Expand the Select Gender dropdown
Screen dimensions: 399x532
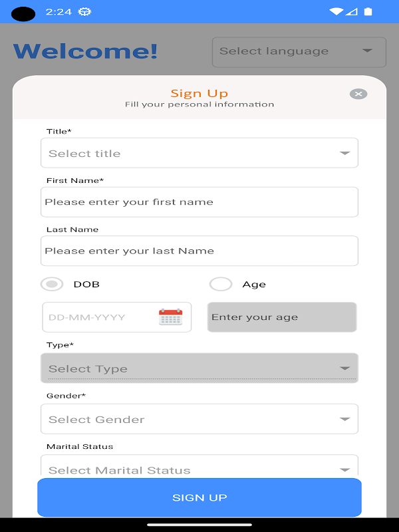(x=199, y=420)
